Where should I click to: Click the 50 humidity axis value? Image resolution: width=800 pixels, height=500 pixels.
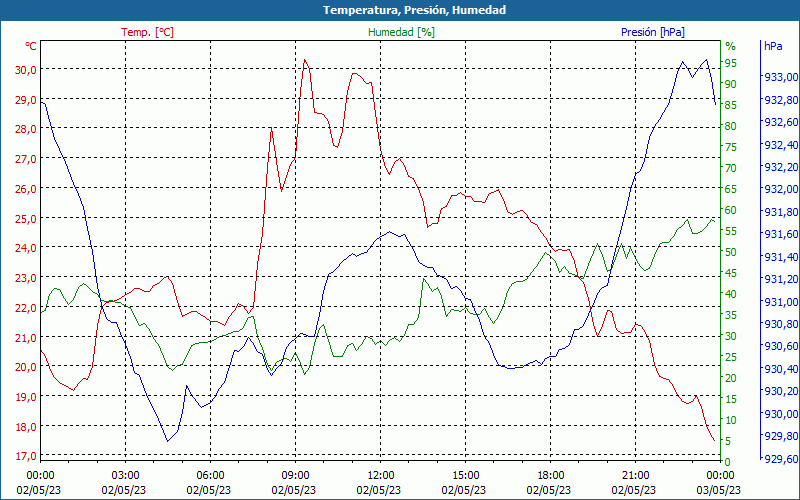pos(731,252)
